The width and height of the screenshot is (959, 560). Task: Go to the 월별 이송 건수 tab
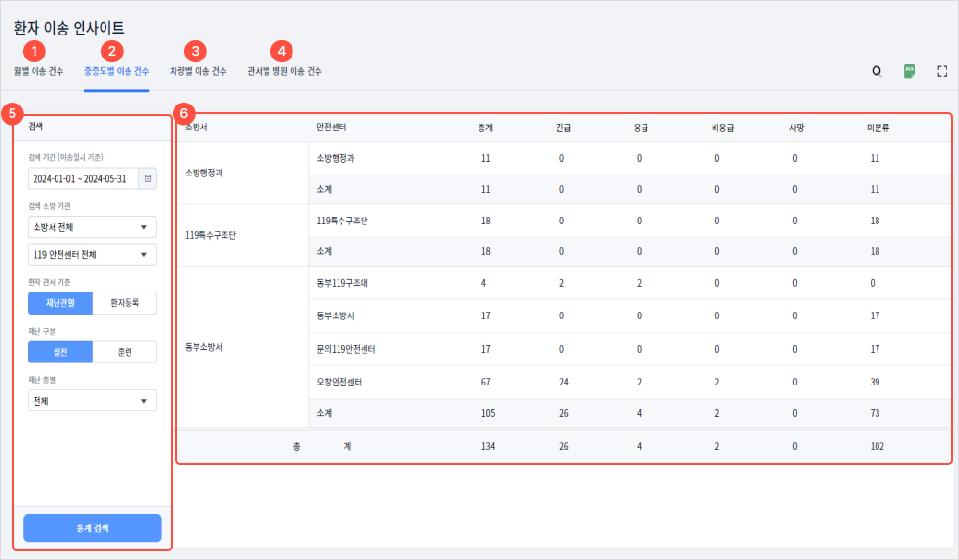(39, 72)
